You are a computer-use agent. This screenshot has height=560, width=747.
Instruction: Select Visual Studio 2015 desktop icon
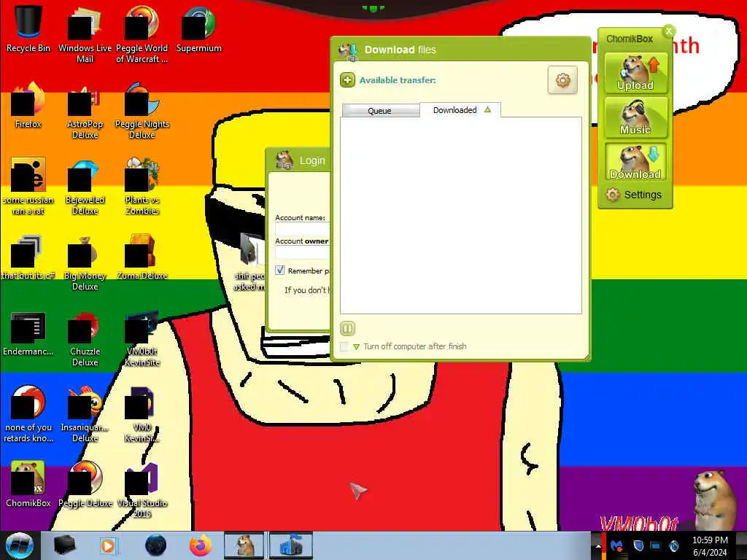point(142,491)
